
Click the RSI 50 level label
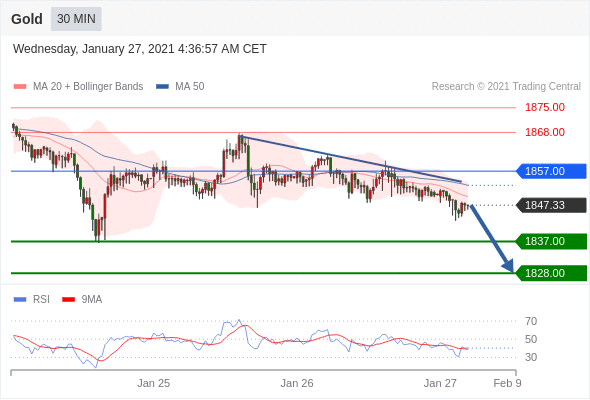pos(531,339)
